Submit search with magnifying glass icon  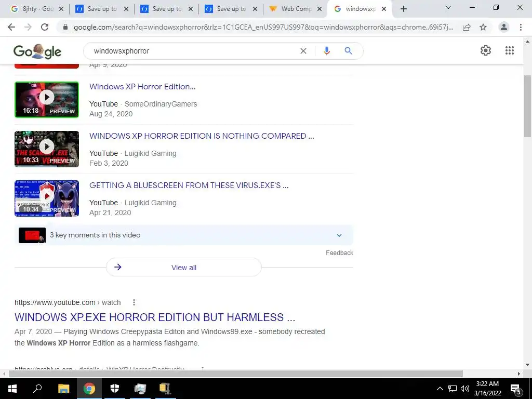coord(348,51)
